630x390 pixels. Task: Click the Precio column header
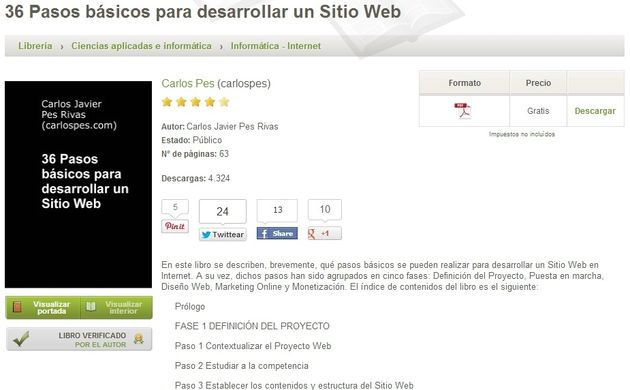538,83
